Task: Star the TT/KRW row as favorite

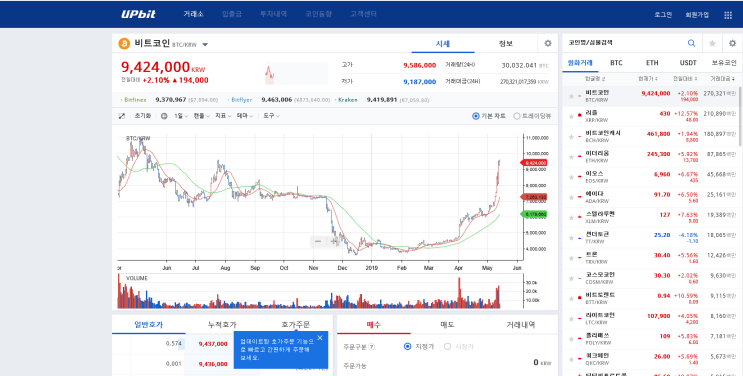Action: point(571,238)
